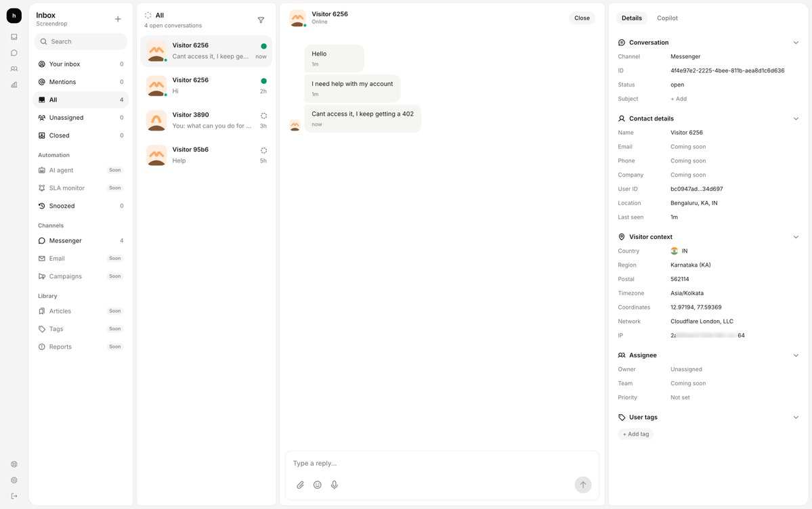This screenshot has height=509, width=812.
Task: Open the contacts people icon in left rail
Action: [14, 69]
